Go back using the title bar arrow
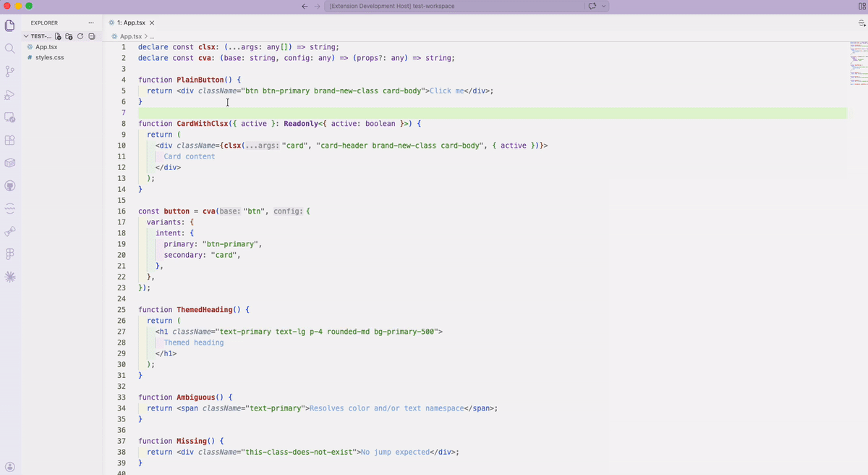 305,6
